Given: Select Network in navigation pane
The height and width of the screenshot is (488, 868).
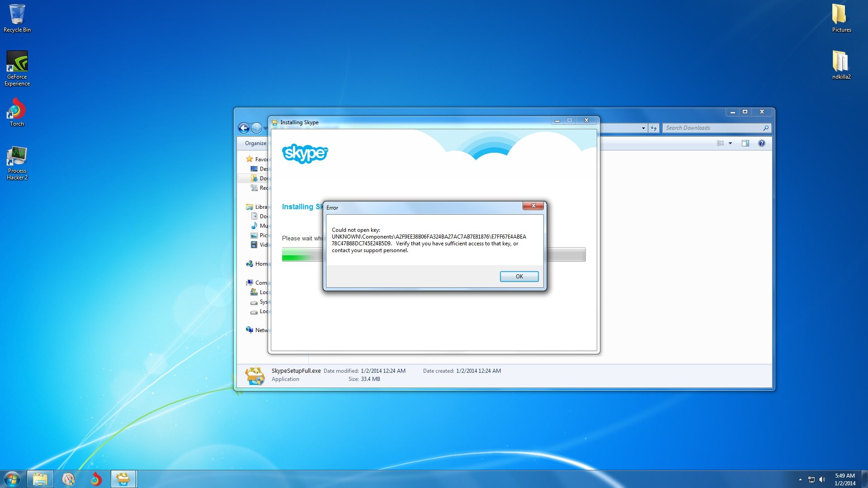Looking at the screenshot, I should tap(257, 330).
